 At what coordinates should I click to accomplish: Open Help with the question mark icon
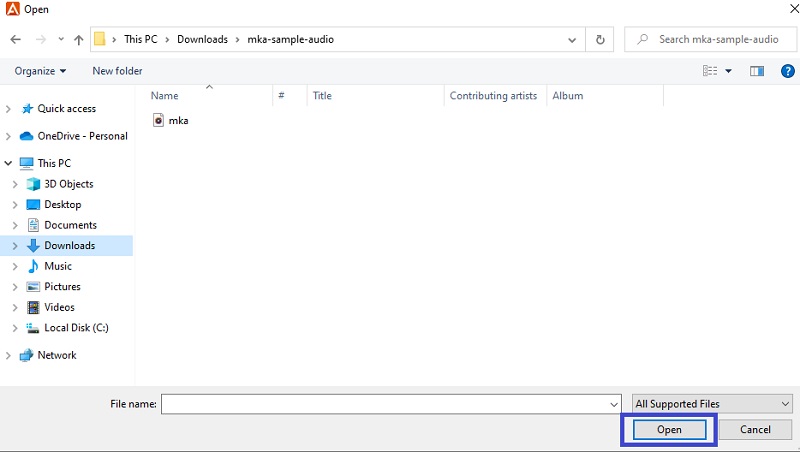pyautogui.click(x=788, y=71)
